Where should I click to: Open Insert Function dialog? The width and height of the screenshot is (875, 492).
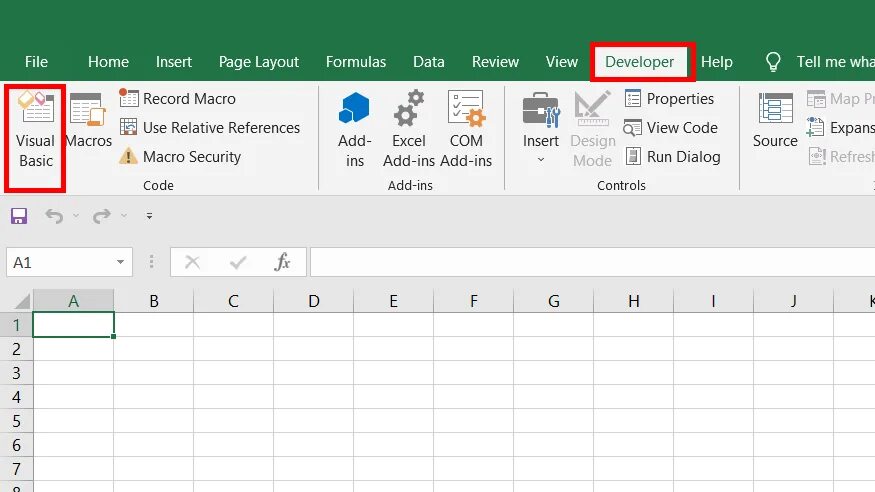click(282, 262)
